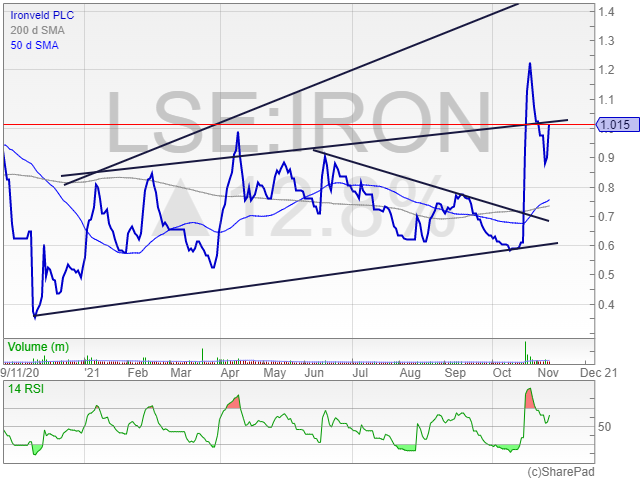Click the '21 year axis label

coord(92,373)
